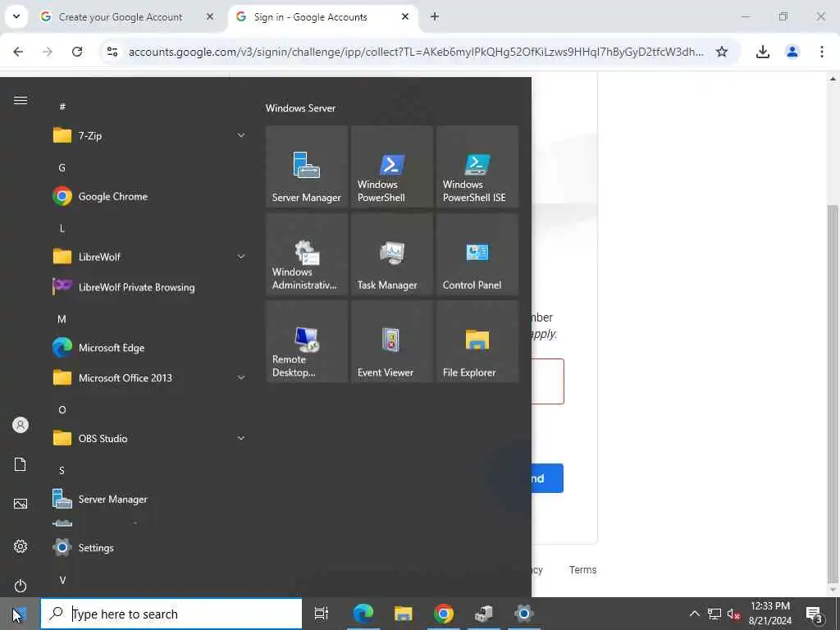Open Chrome downloads
The image size is (840, 630).
[762, 52]
